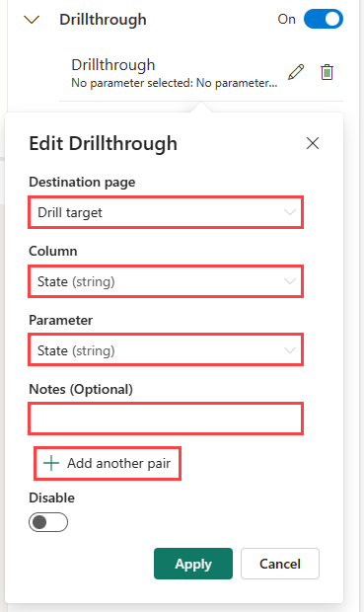Open the Parameter dropdown showing State
The image size is (364, 612).
[166, 350]
